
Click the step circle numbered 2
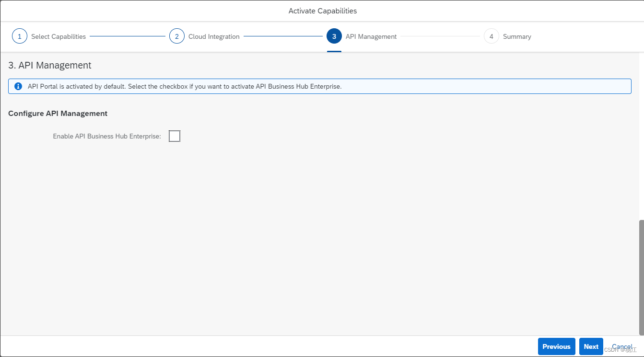[x=176, y=36]
